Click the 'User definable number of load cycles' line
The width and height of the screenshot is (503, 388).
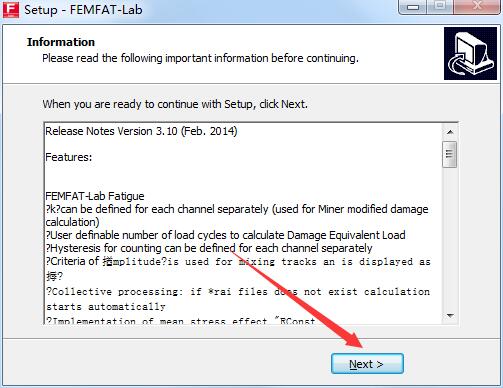226,235
